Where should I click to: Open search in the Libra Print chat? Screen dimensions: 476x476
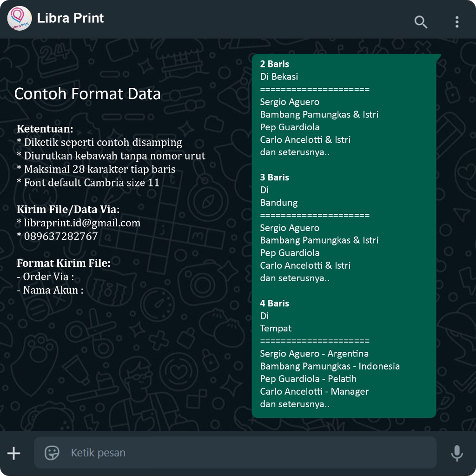click(421, 22)
